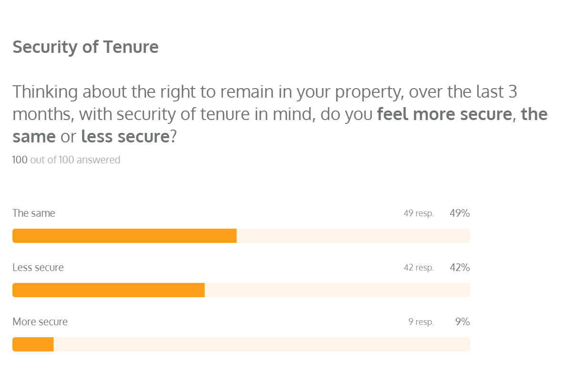The height and width of the screenshot is (392, 564).
Task: Click the '9 resp.' count
Action: 421,322
